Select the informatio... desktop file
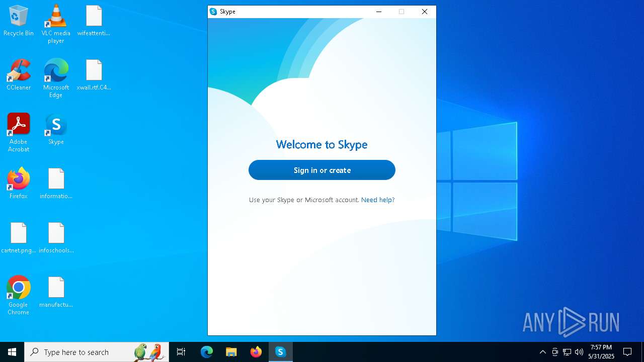 [x=56, y=184]
